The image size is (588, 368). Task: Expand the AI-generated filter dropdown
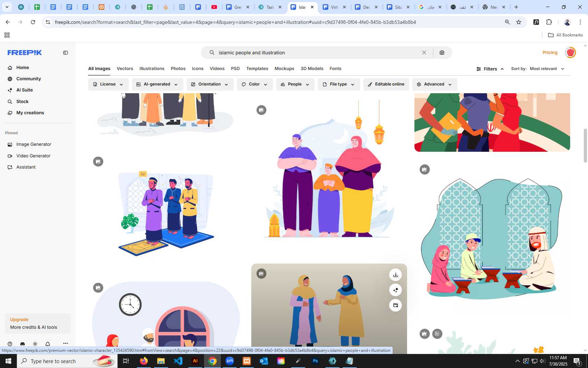tap(157, 84)
